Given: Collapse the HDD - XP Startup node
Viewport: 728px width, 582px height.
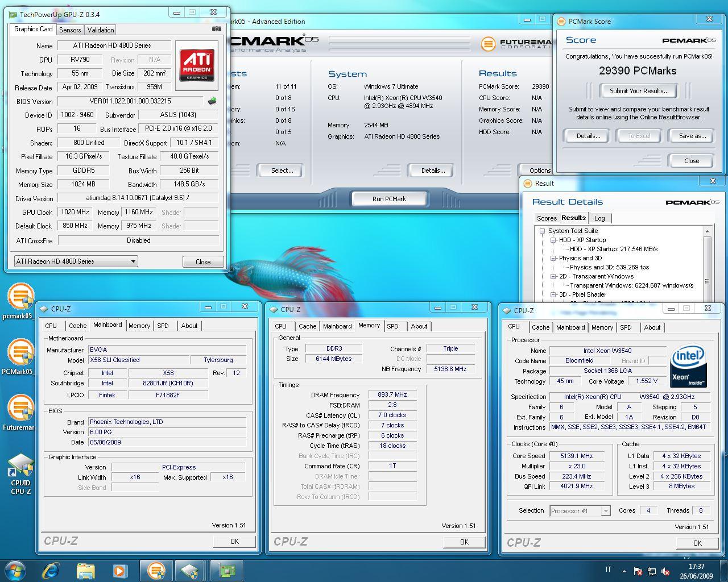Looking at the screenshot, I should point(553,240).
